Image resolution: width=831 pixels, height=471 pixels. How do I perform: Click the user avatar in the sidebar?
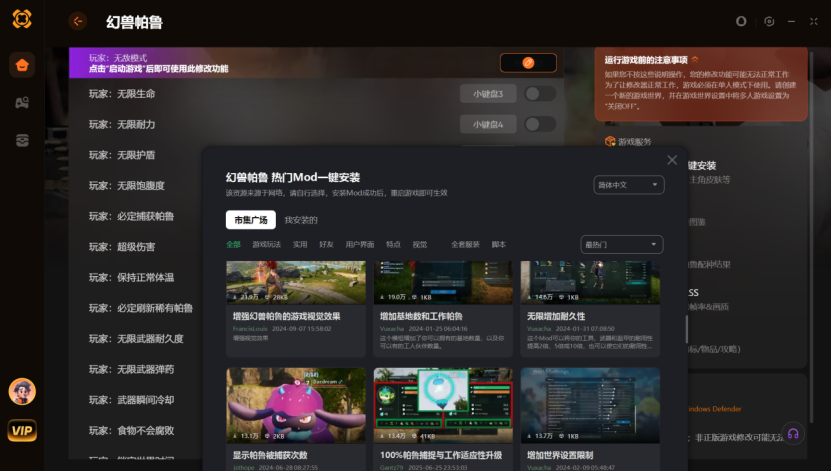pos(22,391)
